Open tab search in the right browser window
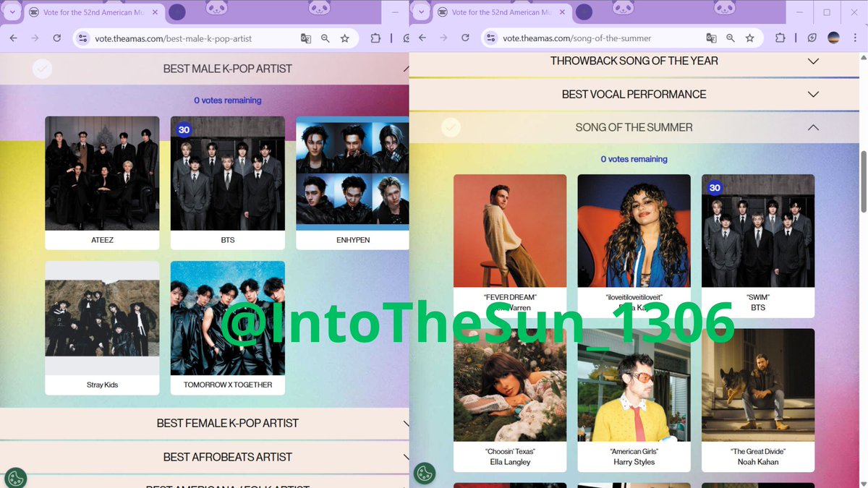Screen dimensions: 868x488 422,12
